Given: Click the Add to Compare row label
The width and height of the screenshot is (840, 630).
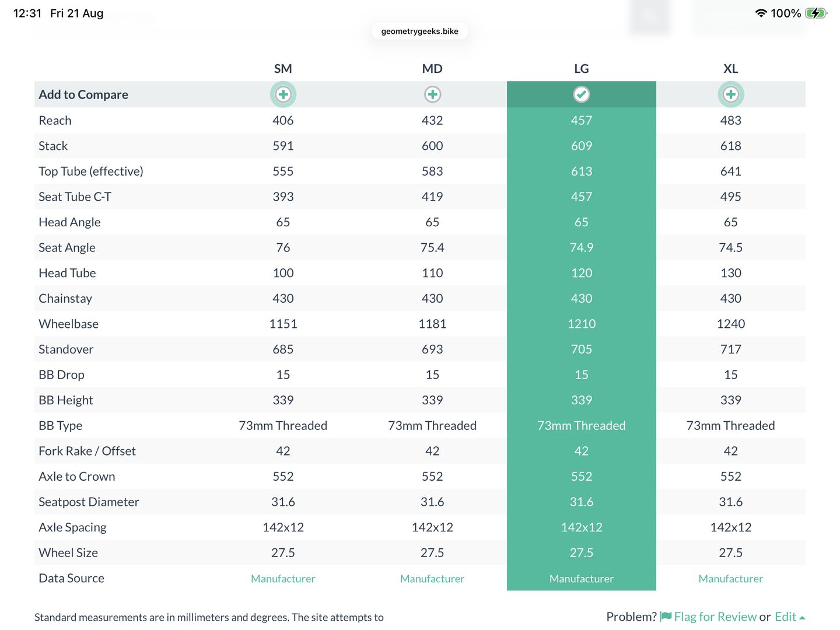Looking at the screenshot, I should click(x=83, y=94).
